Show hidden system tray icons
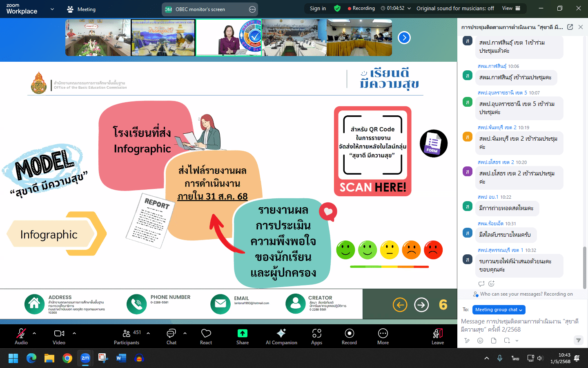The height and width of the screenshot is (368, 588). click(x=487, y=358)
